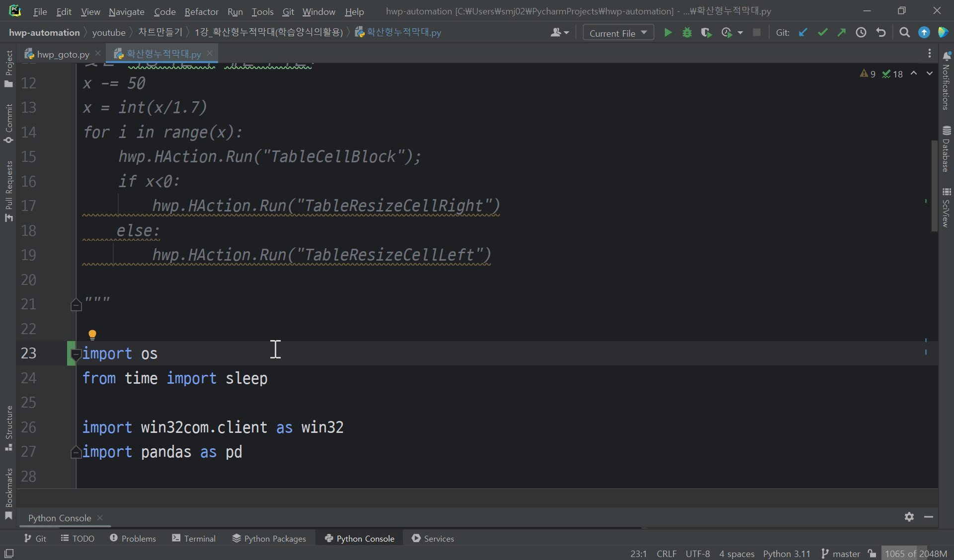Click the Python 3.11 interpreter selector
954x560 pixels.
coord(787,553)
